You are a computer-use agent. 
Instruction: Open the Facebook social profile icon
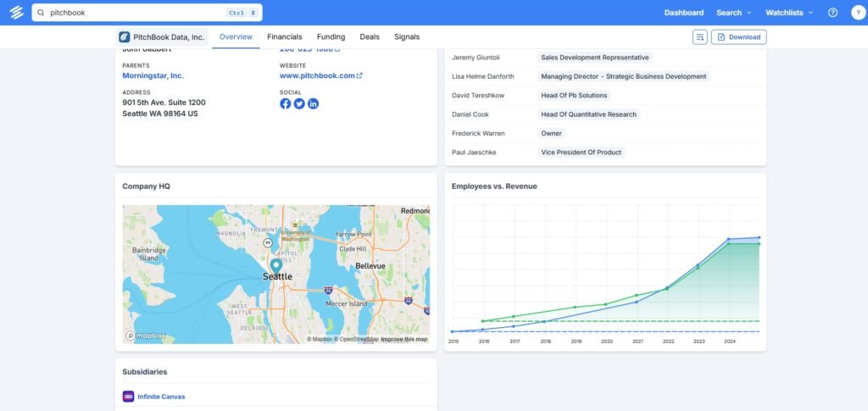(x=285, y=103)
